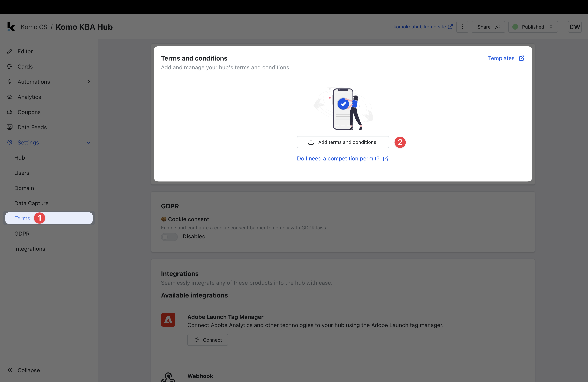Click the Adobe Launch Tag Manager logo

(x=168, y=320)
